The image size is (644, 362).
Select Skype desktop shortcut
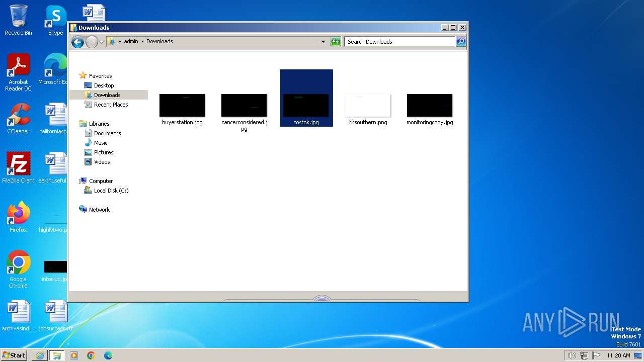[x=55, y=20]
